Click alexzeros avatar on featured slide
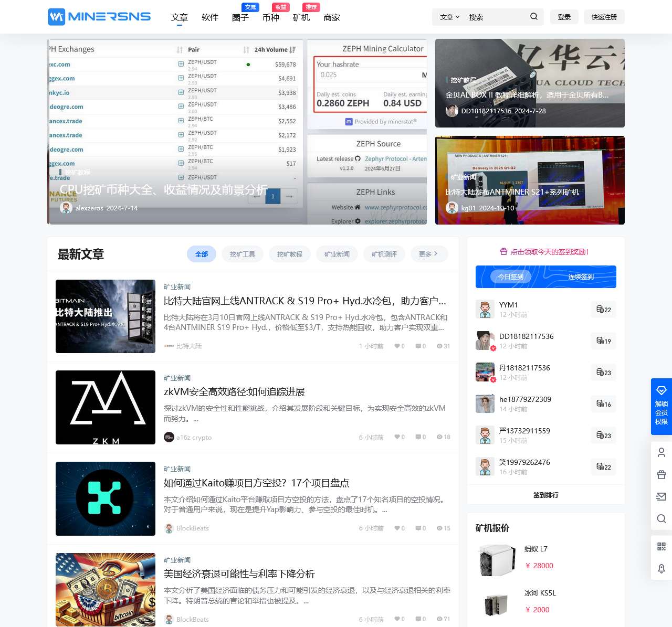This screenshot has width=672, height=627. (x=66, y=208)
